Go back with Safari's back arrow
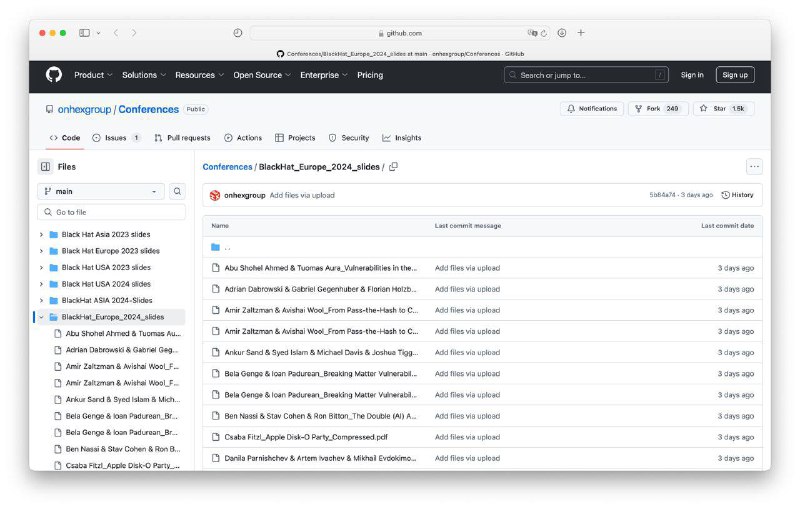 pyautogui.click(x=116, y=33)
